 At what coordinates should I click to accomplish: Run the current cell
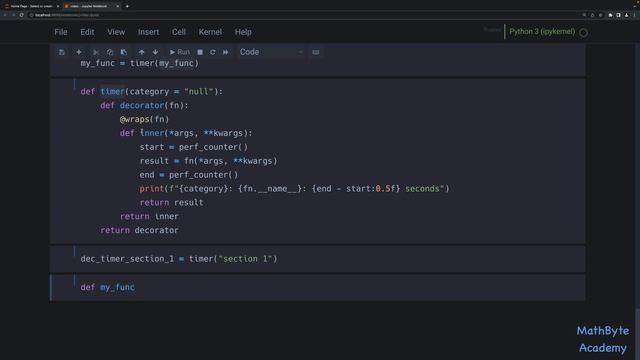pos(180,52)
